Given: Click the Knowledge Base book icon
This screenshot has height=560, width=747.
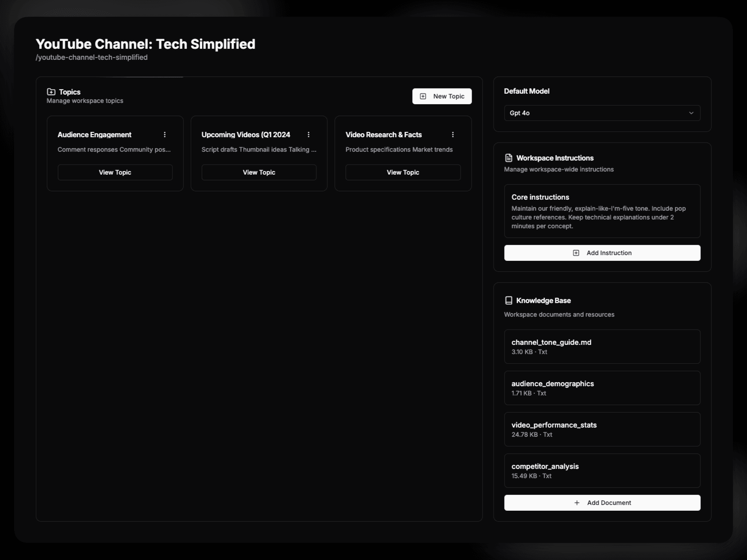Looking at the screenshot, I should 509,300.
